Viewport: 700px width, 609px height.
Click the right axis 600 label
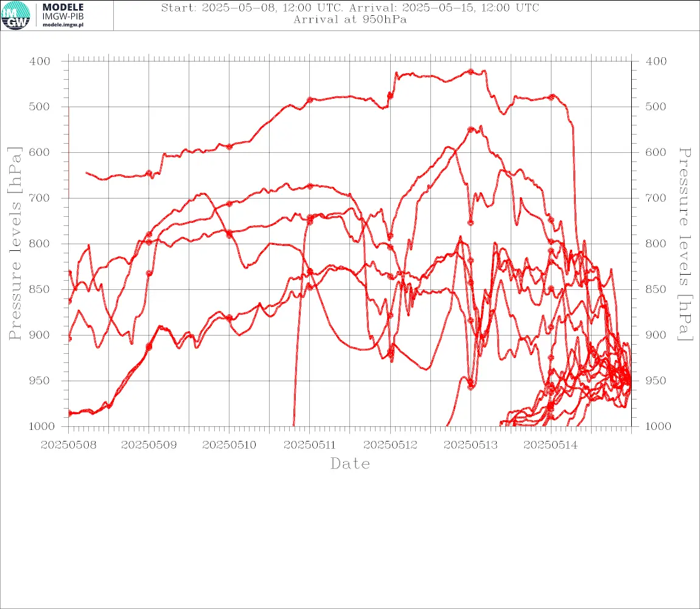[656, 152]
